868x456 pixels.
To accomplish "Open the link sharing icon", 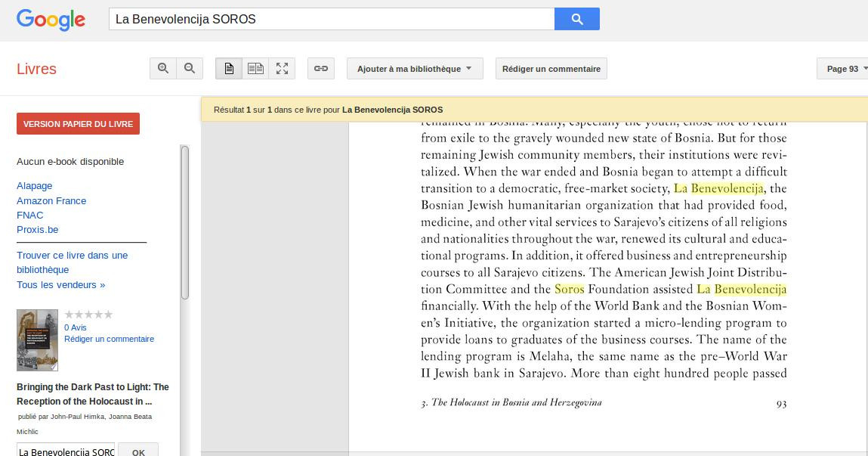I will [321, 69].
